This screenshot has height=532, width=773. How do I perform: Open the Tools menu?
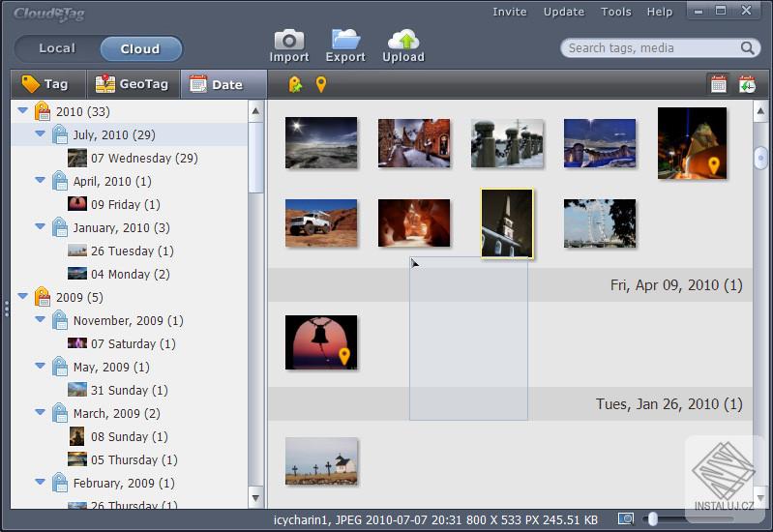click(x=615, y=12)
